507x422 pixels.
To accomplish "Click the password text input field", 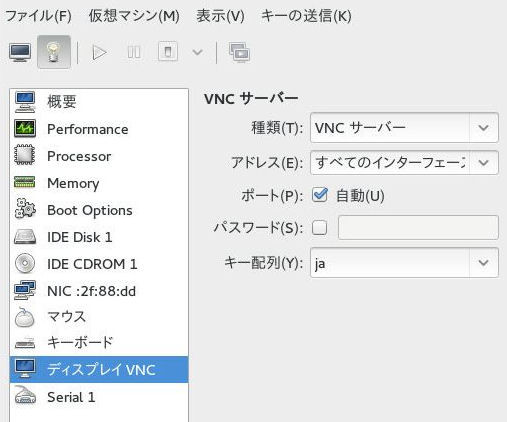I will click(418, 228).
